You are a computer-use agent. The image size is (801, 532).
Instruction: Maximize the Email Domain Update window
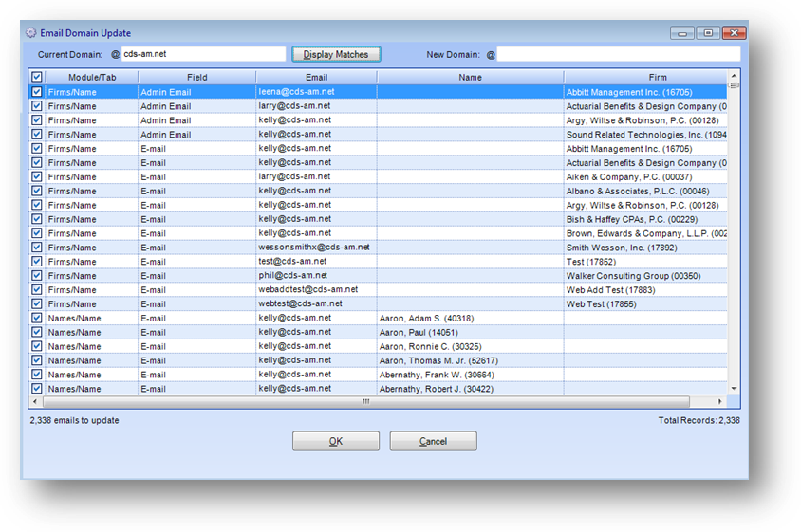[708, 33]
